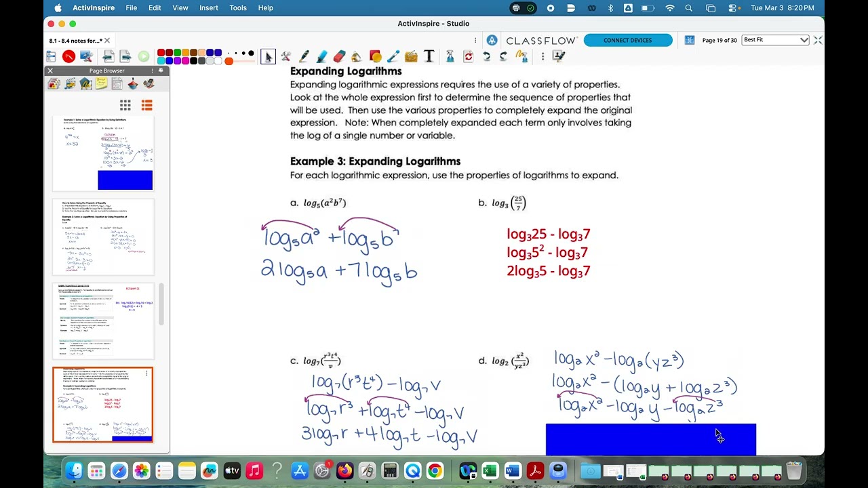Screen dimensions: 868x488
Task: Pin the Page Browser panel
Action: [161, 70]
